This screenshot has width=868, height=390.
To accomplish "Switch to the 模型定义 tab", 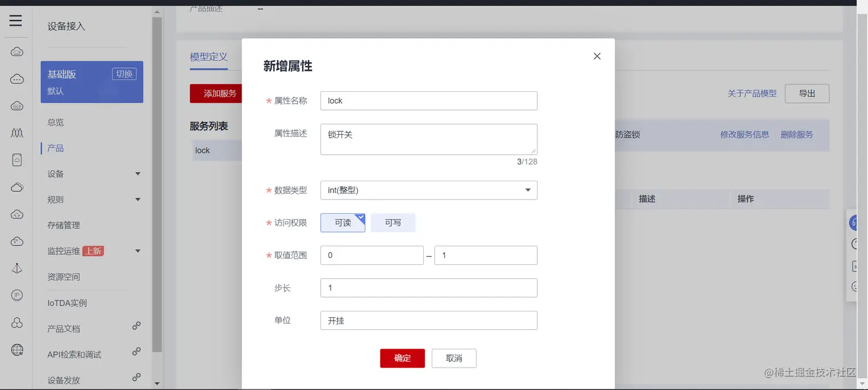I will pos(209,57).
